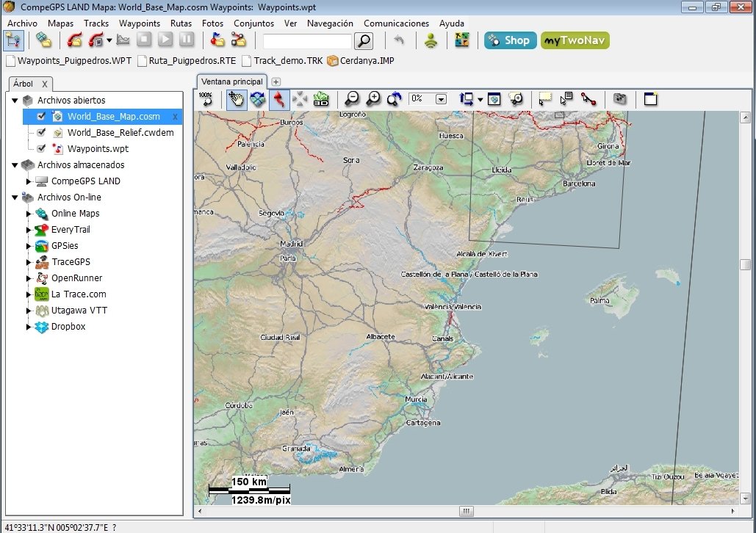Click the map vertical scrollbar thumb
The image size is (756, 533).
coord(746,264)
